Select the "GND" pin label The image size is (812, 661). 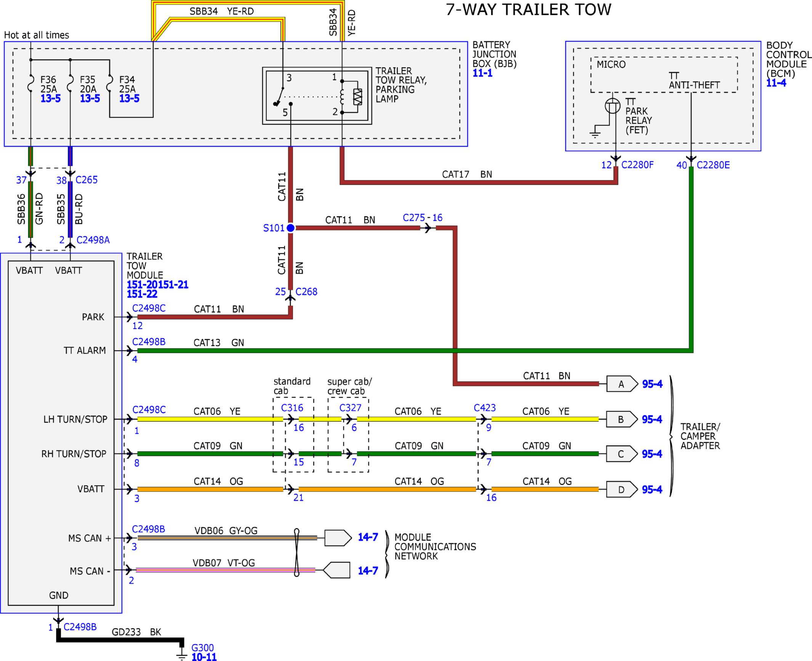[59, 595]
